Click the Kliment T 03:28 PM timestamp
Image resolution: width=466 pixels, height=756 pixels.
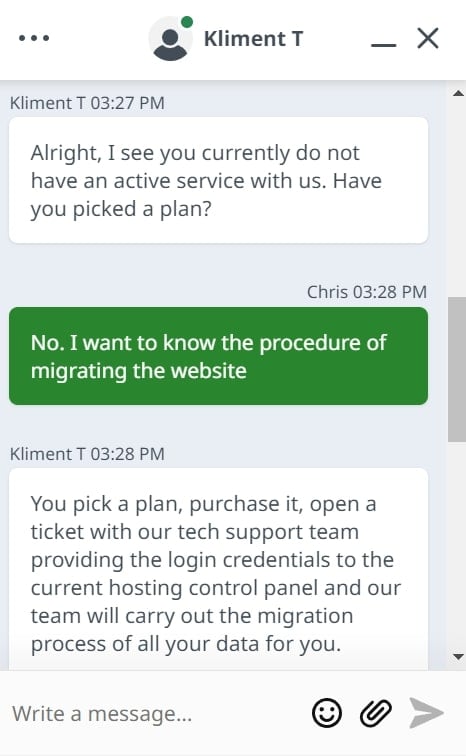coord(87,454)
